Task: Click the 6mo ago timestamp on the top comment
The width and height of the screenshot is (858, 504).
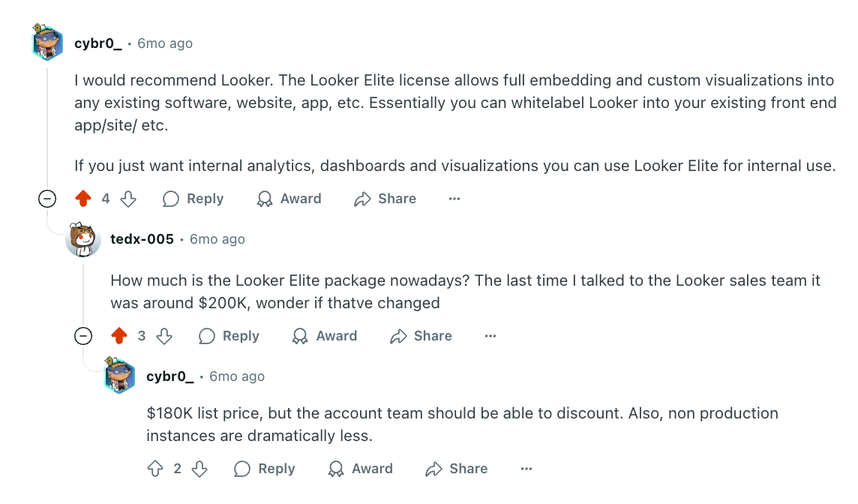Action: tap(166, 43)
